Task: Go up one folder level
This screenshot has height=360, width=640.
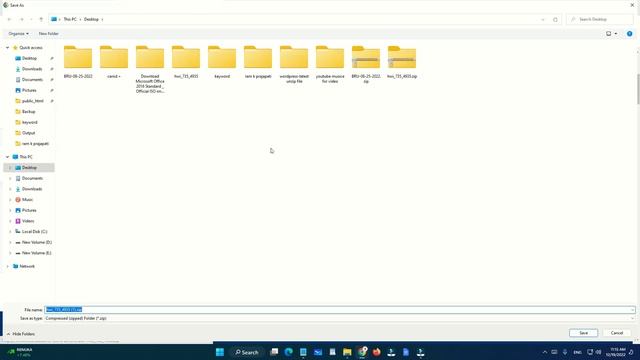Action: [x=41, y=19]
